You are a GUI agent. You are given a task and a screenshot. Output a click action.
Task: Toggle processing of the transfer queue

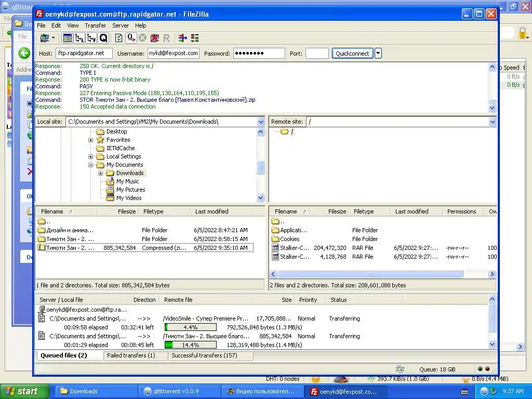click(131, 38)
